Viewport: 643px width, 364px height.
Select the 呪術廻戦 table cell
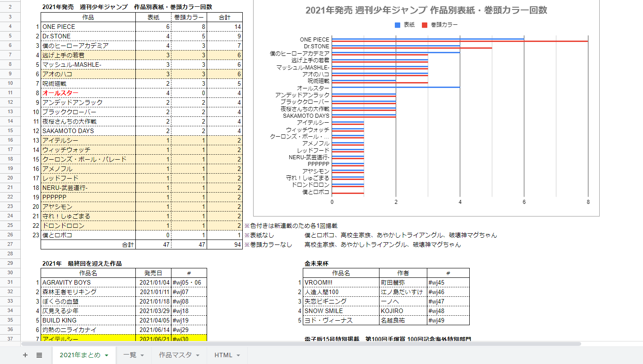[88, 83]
